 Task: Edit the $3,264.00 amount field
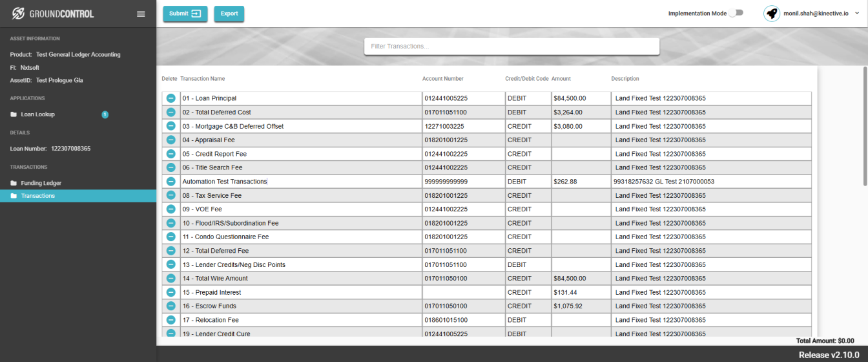(581, 112)
